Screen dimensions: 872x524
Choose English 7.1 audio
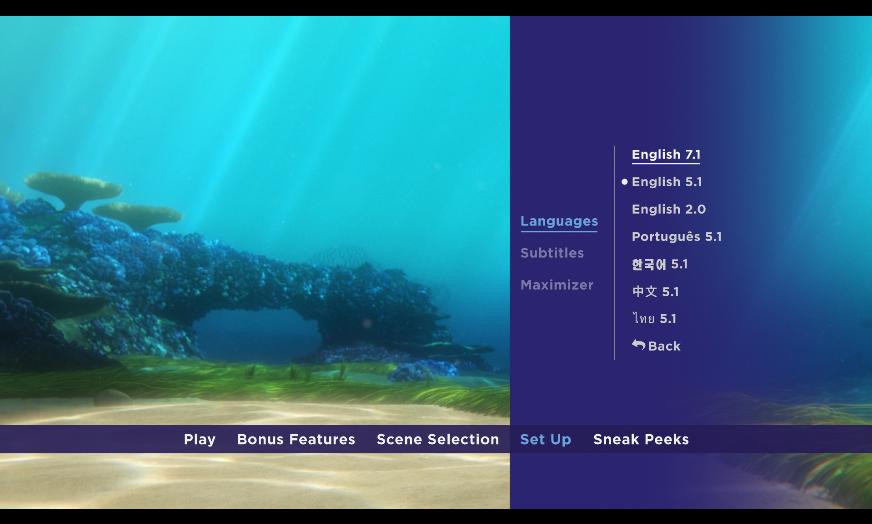(666, 155)
